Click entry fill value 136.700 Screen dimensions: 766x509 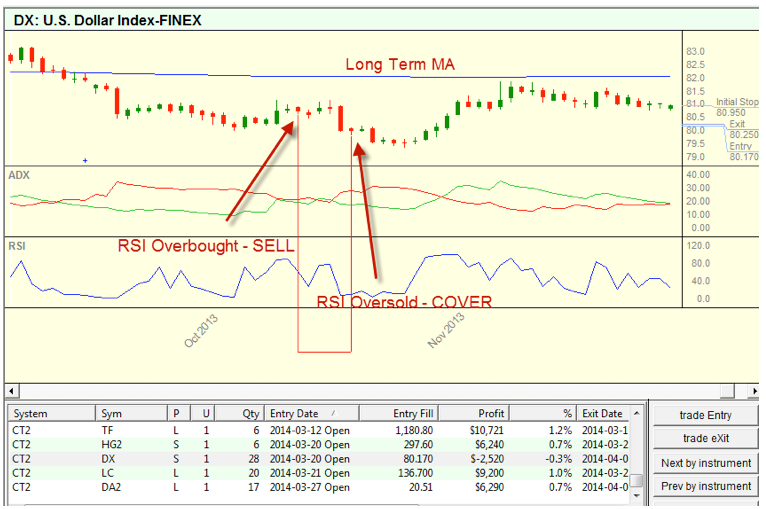pos(416,473)
